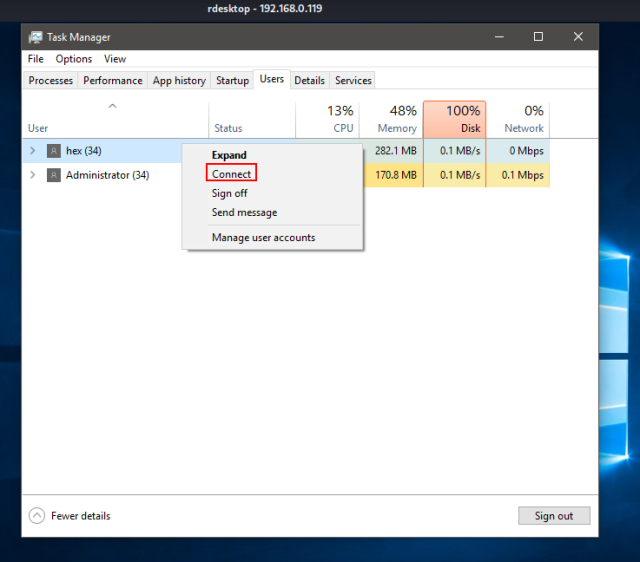Switch to the Performance tab
This screenshot has height=562, width=640.
pos(112,81)
